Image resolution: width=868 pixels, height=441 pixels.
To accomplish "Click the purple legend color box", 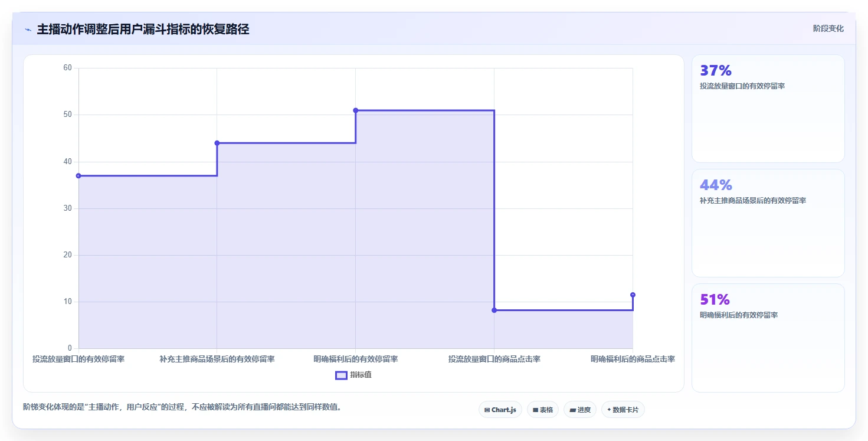I will pyautogui.click(x=341, y=375).
